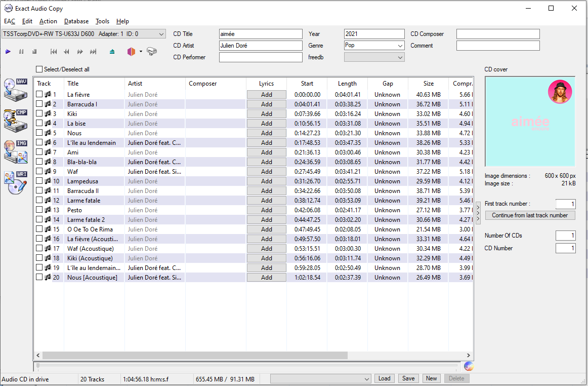This screenshot has height=386, width=588.
Task: Click scrollbar right arrow of track list
Action: click(469, 355)
